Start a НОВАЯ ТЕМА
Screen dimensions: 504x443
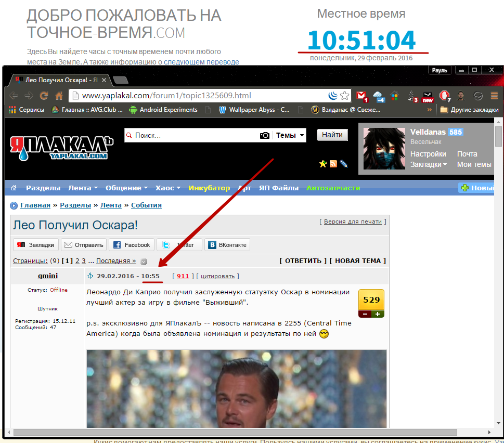(357, 260)
